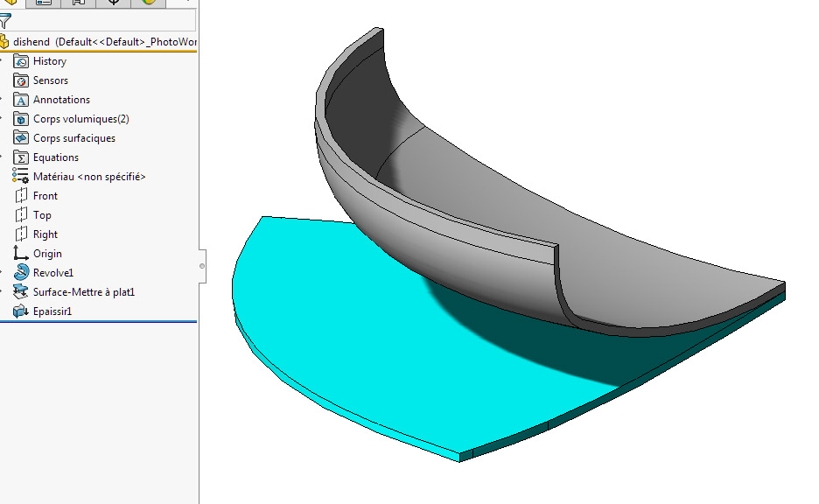Image resolution: width=819 pixels, height=504 pixels.
Task: Open the ConfigurationManager tab
Action: click(x=76, y=3)
